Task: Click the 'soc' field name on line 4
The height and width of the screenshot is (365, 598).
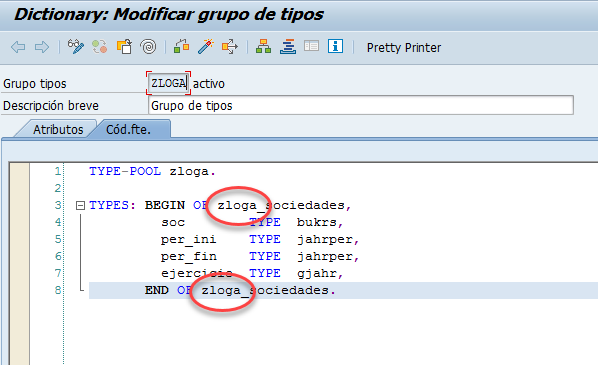Action: (173, 222)
